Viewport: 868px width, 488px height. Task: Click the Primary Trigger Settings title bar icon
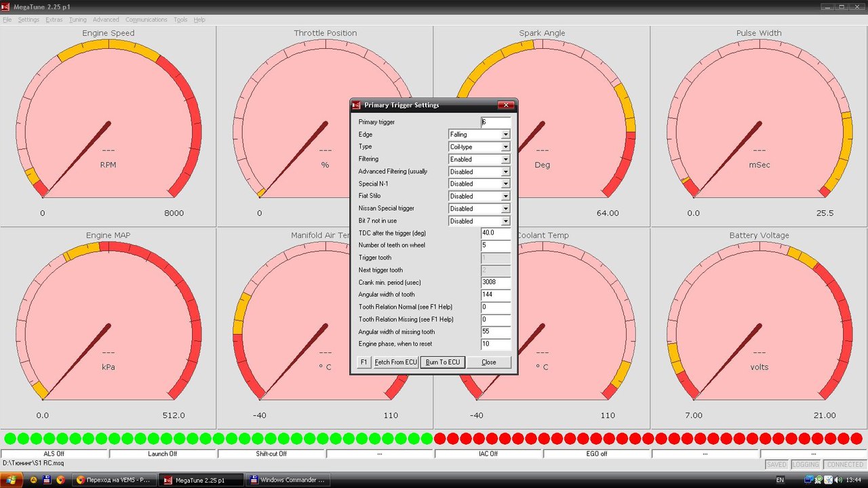tap(357, 105)
